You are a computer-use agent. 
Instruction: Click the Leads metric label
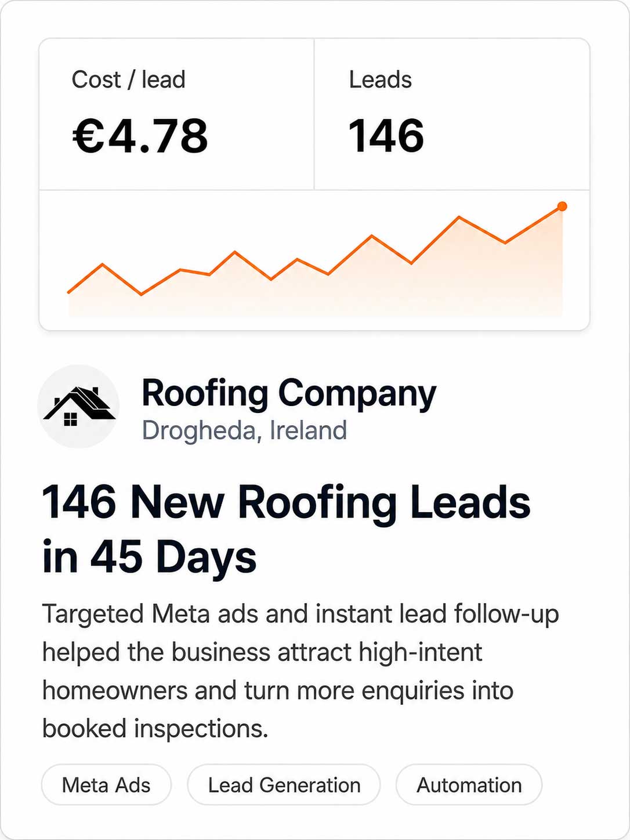coord(380,79)
